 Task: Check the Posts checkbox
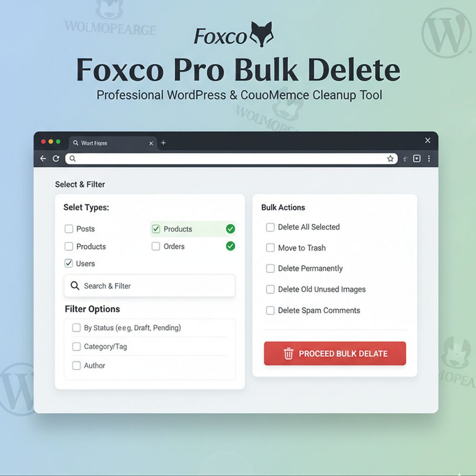69,229
